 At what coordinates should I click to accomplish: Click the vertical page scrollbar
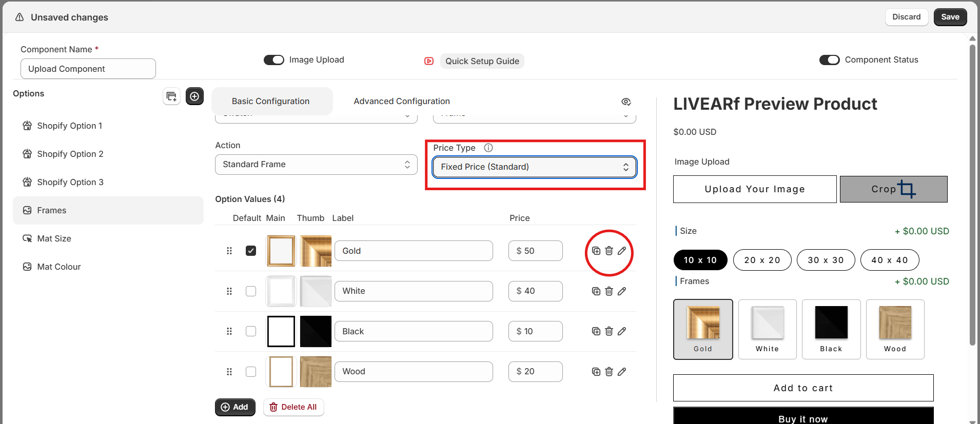pyautogui.click(x=972, y=195)
